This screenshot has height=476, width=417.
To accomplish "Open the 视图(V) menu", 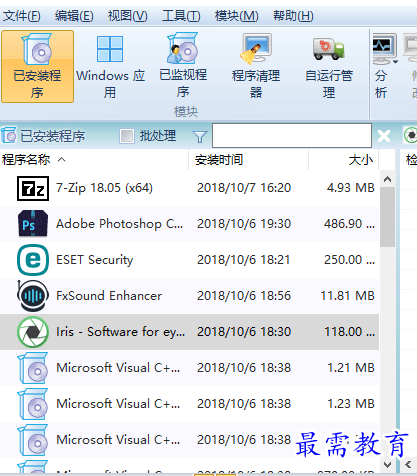I will coord(127,16).
